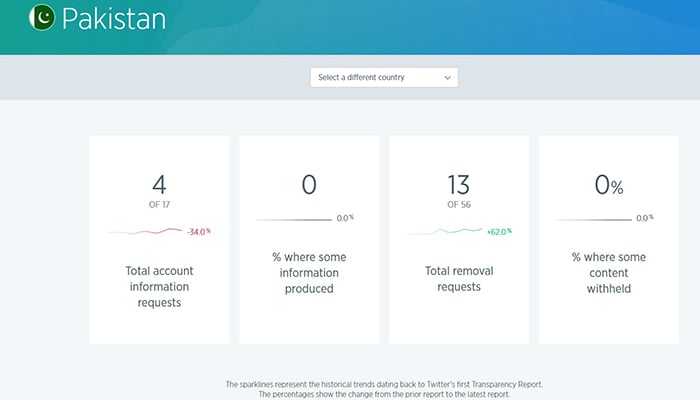Click the 'OF 56' label

click(x=459, y=204)
